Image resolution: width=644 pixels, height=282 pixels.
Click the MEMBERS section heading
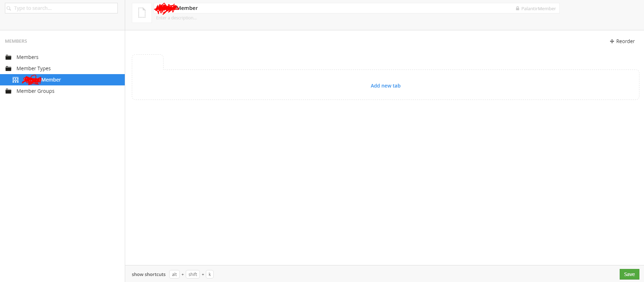16,41
